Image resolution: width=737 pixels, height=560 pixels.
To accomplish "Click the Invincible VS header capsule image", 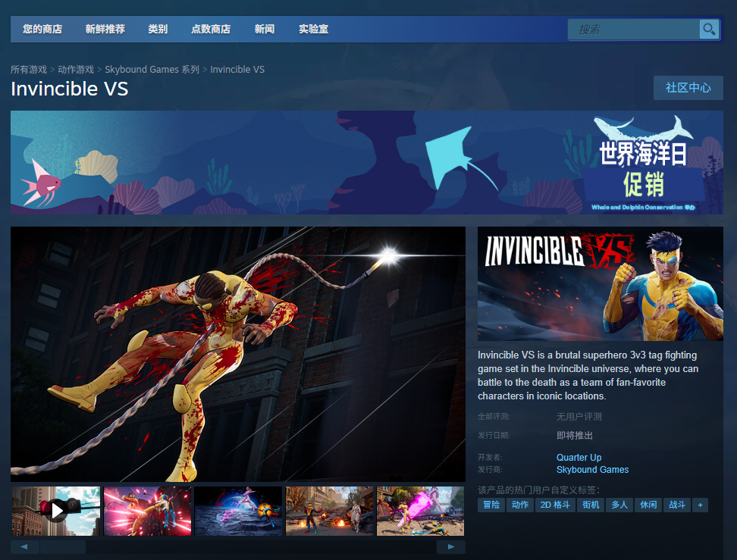I will point(601,283).
